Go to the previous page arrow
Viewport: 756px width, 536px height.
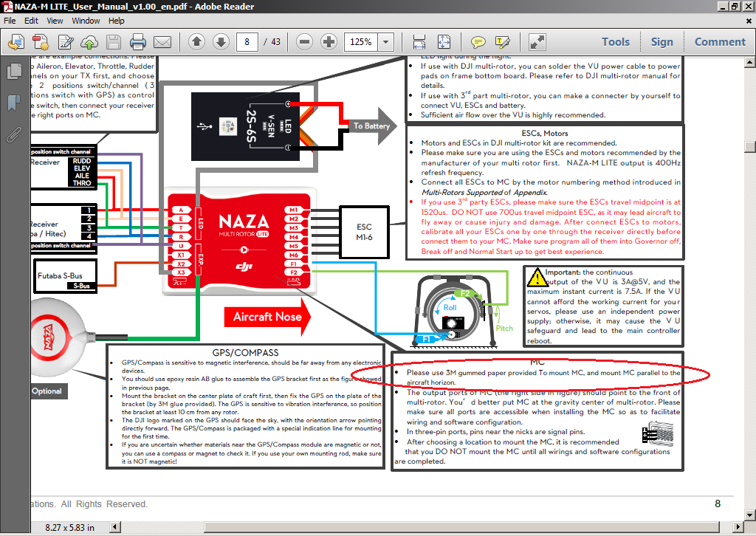196,42
